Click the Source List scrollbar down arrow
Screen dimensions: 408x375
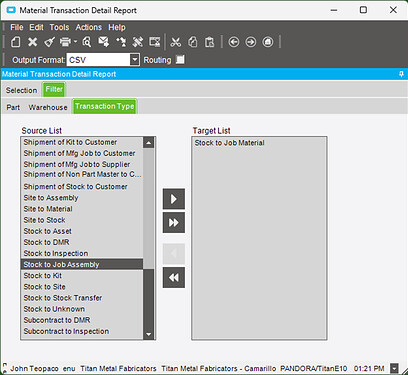pyautogui.click(x=149, y=334)
